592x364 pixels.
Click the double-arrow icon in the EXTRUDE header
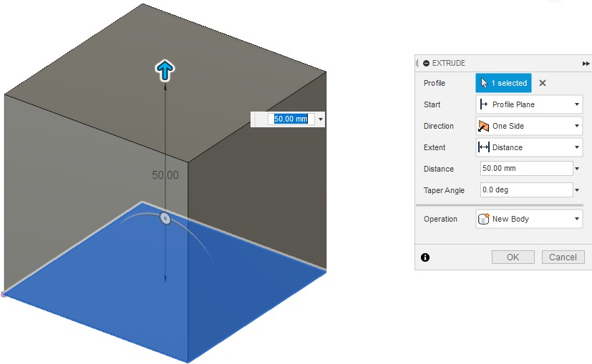(x=586, y=63)
